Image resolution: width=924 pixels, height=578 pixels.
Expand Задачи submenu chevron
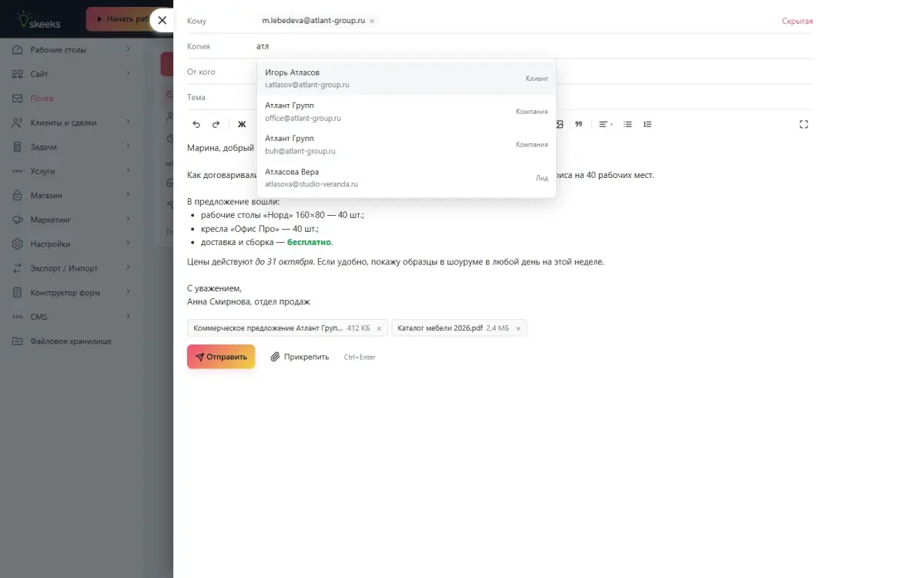[129, 146]
